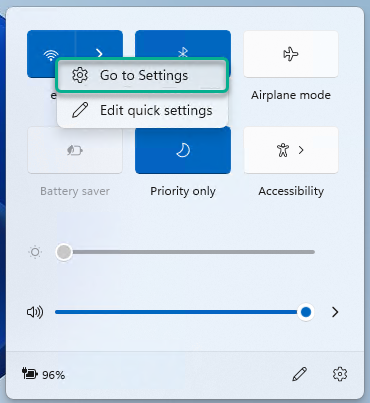Viewport: 370px width, 403px height.
Task: Open sound output chevron beside volume
Action: pyautogui.click(x=335, y=312)
